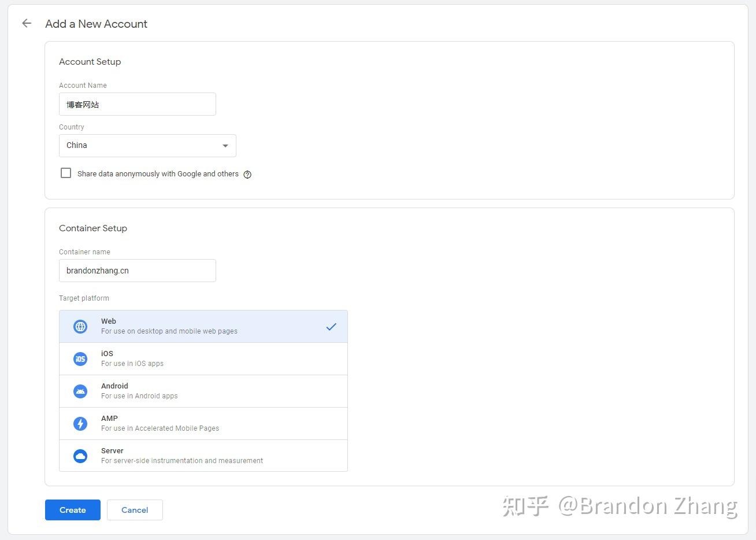The height and width of the screenshot is (540, 756).
Task: Click 'Share data anonymously with Google and others' label
Action: coord(158,174)
